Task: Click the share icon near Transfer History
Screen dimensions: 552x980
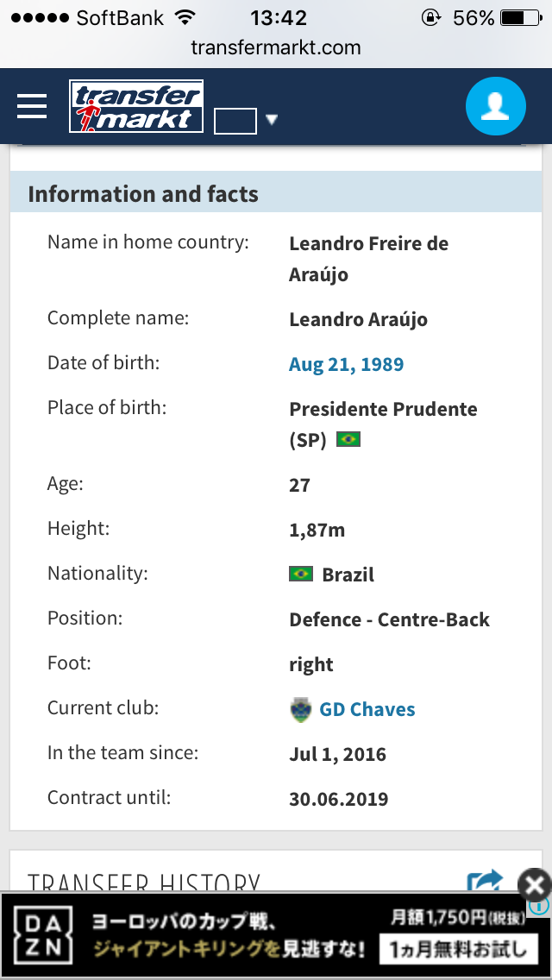Action: click(484, 880)
